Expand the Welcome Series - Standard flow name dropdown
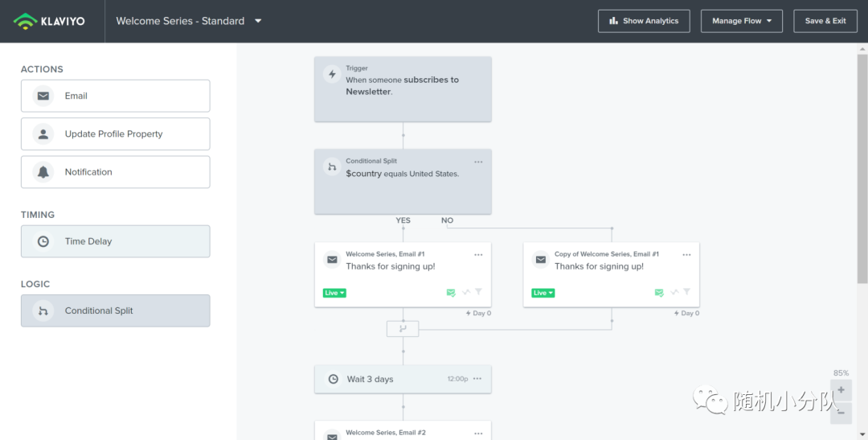 click(x=258, y=21)
